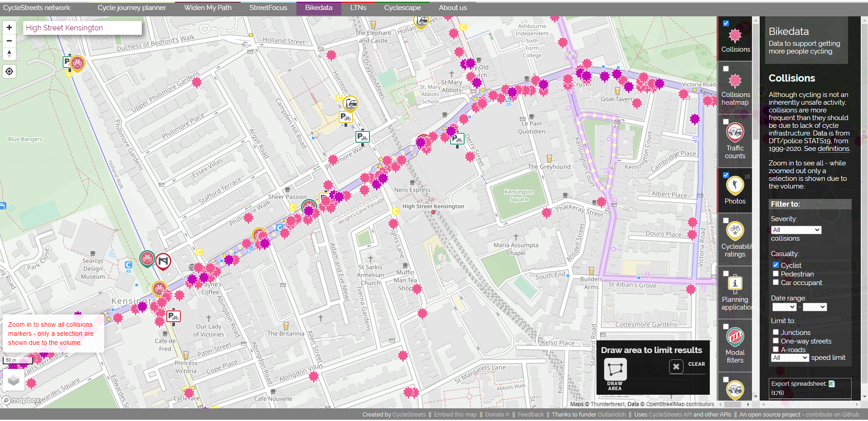Open the Date range start dropdown

pos(785,307)
